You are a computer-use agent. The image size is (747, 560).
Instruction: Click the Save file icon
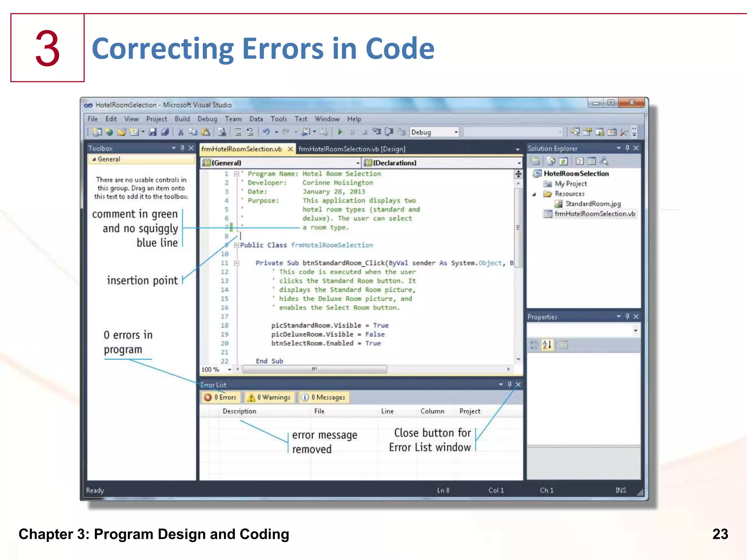pos(153,132)
